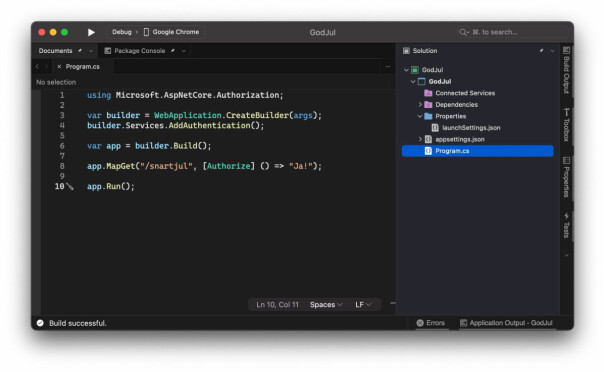The width and height of the screenshot is (604, 372).
Task: Pin the Documents pad
Action: (80, 50)
